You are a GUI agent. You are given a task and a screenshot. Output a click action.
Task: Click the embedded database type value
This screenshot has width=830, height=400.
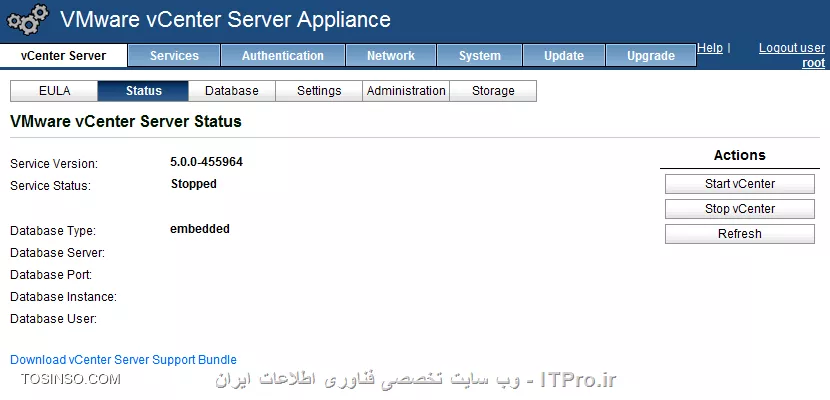coord(200,229)
